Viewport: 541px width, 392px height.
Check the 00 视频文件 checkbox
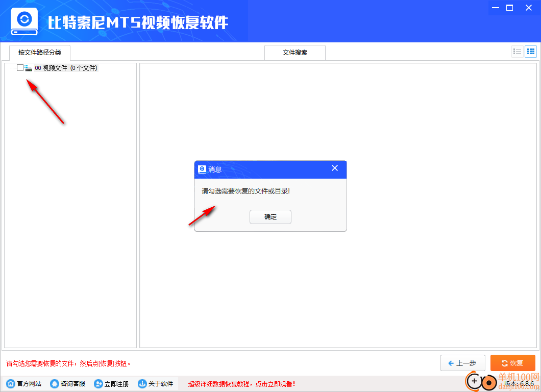(20, 68)
